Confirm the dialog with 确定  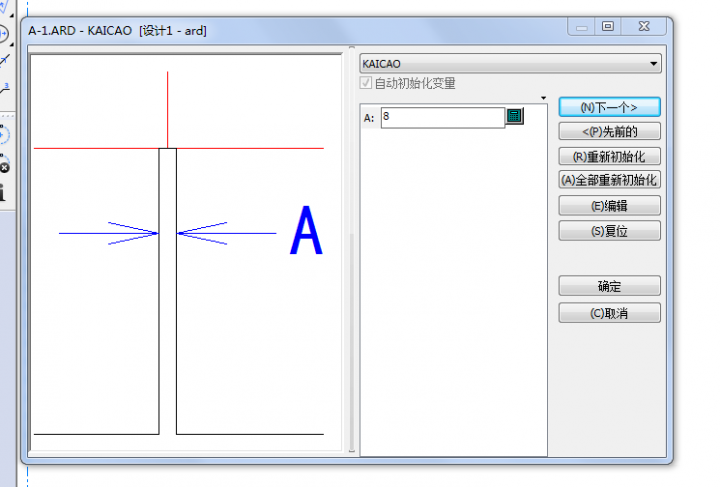609,286
